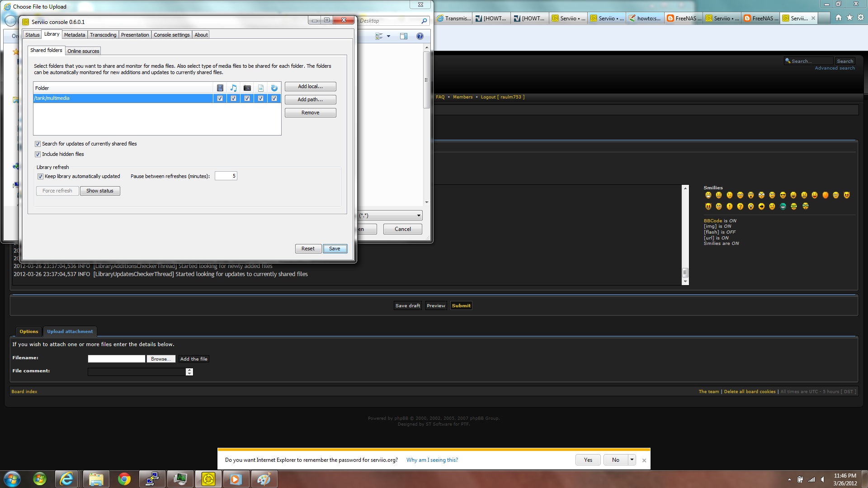Viewport: 868px width, 488px height.
Task: Open file type filter dropdown in upload dialog
Action: (x=419, y=216)
